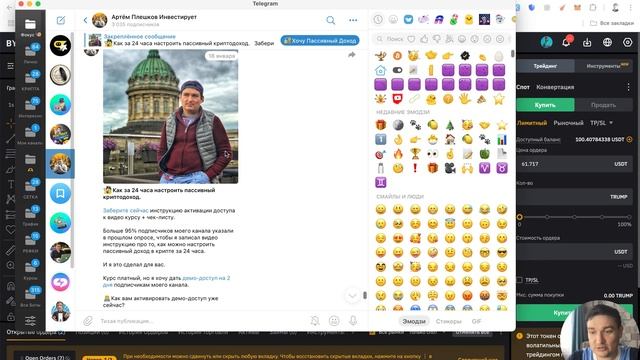The image size is (640, 360).
Task: Pick the toggle switch emoji
Action: [x=398, y=70]
